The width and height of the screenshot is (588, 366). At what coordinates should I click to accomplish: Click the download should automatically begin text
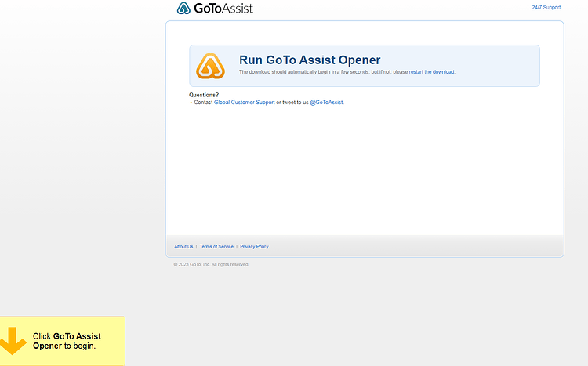click(x=323, y=72)
